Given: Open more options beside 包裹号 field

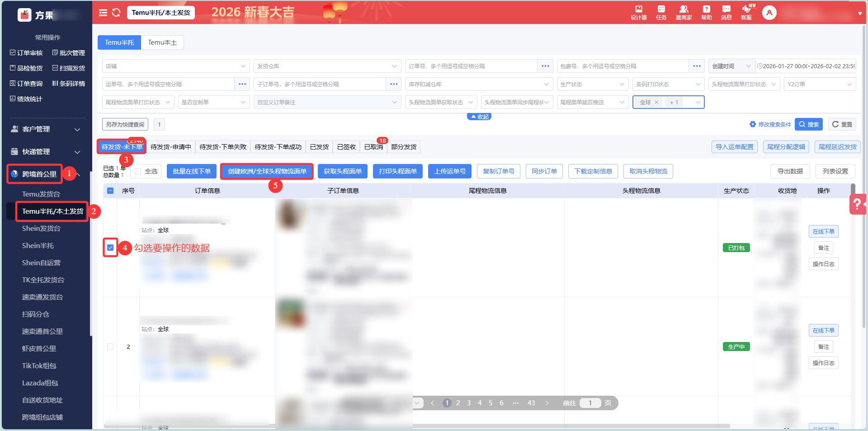Looking at the screenshot, I should tap(697, 66).
